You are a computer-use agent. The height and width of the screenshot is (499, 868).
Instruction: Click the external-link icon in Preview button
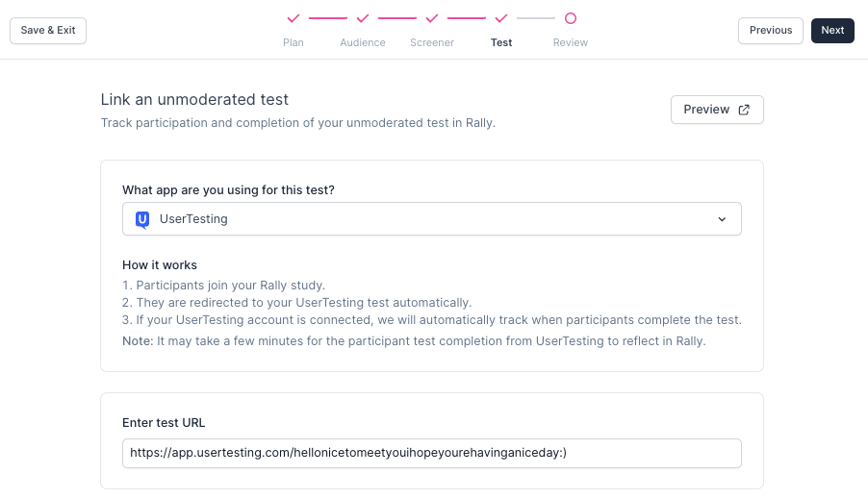(744, 110)
